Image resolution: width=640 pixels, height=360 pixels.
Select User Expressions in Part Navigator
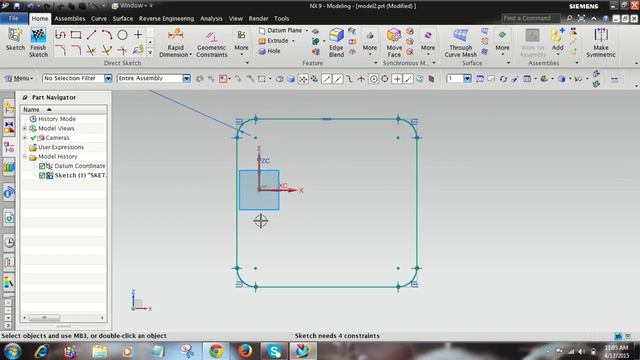click(61, 147)
